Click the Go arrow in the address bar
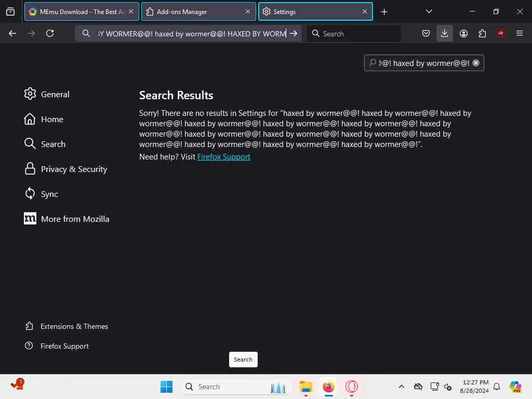The image size is (532, 399). point(294,33)
